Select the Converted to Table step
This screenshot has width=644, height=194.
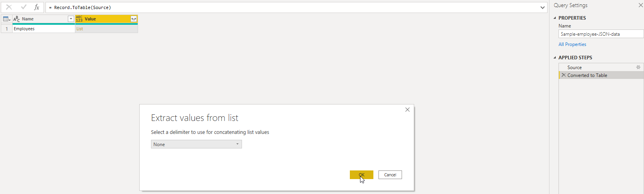(x=601, y=75)
